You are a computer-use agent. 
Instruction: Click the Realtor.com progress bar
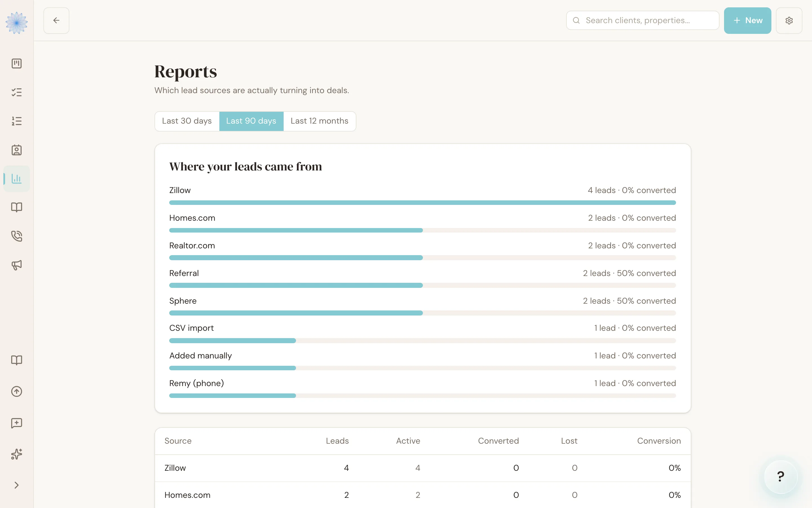click(x=422, y=258)
